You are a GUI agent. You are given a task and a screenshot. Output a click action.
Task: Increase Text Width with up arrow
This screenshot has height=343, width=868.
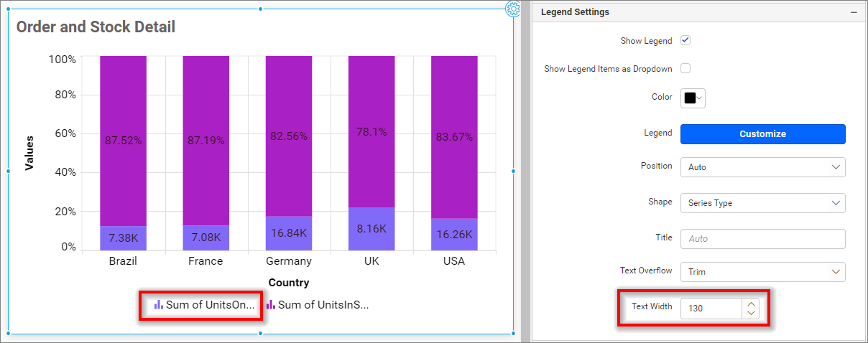[x=751, y=304]
